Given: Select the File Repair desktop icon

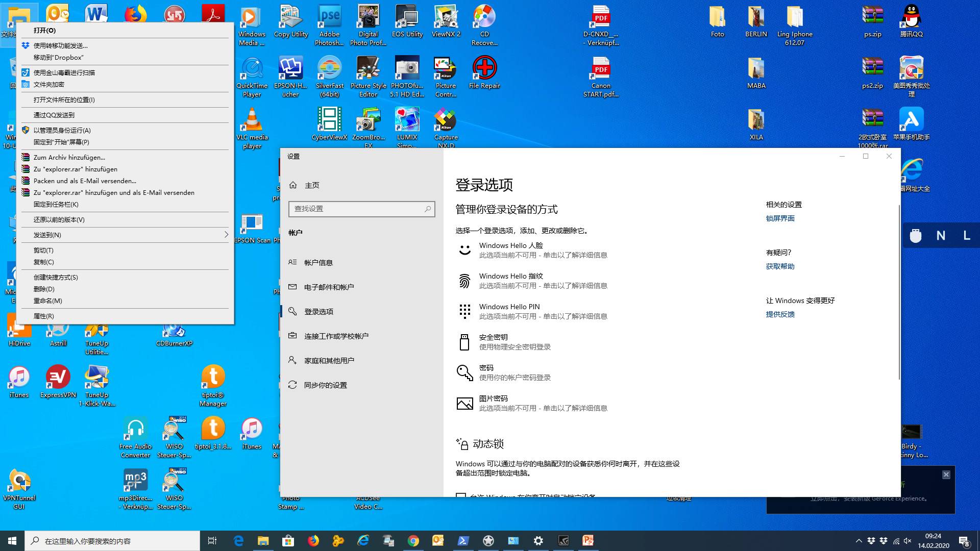Looking at the screenshot, I should click(484, 72).
